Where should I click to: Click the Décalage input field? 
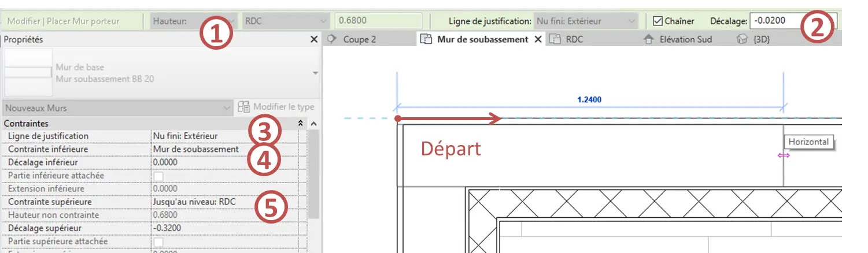(793, 21)
